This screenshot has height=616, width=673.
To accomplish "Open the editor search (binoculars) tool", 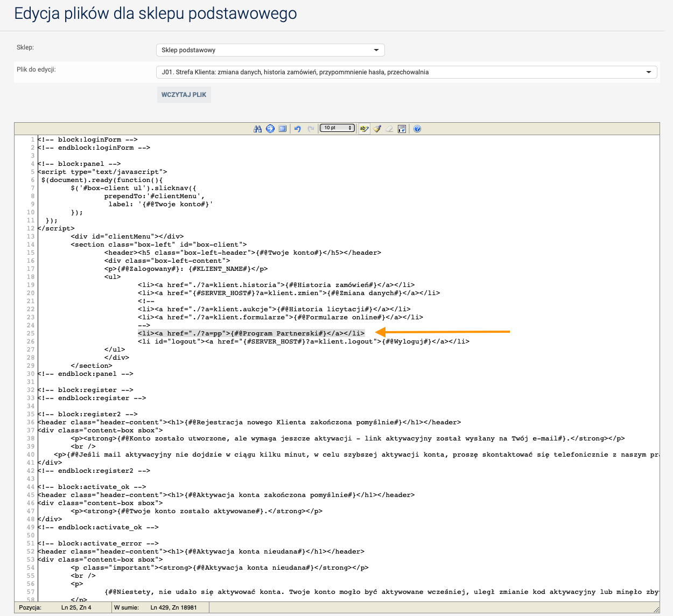I will pyautogui.click(x=257, y=129).
